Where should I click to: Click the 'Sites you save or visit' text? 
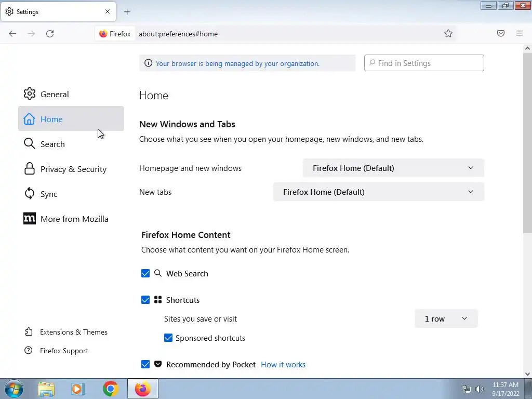201,319
